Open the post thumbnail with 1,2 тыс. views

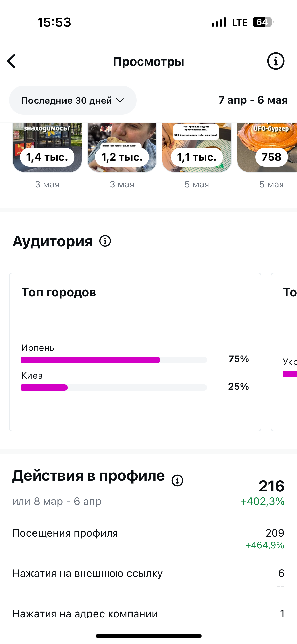pos(122,148)
